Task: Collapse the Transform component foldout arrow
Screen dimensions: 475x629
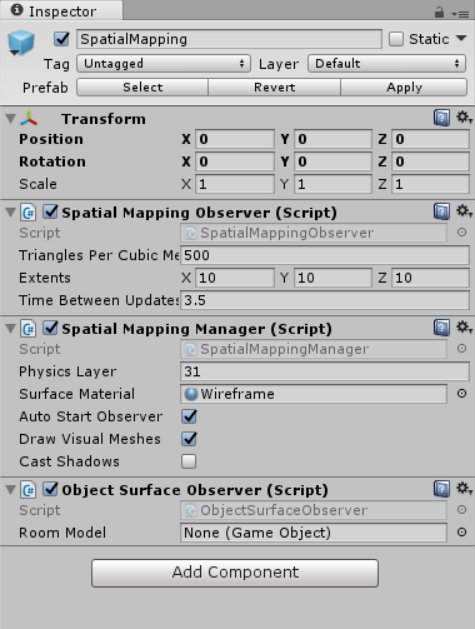Action: [x=11, y=119]
